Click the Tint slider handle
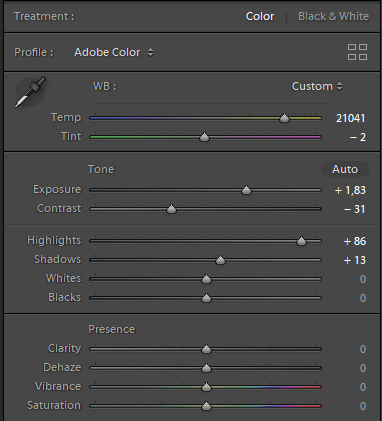 tap(204, 137)
